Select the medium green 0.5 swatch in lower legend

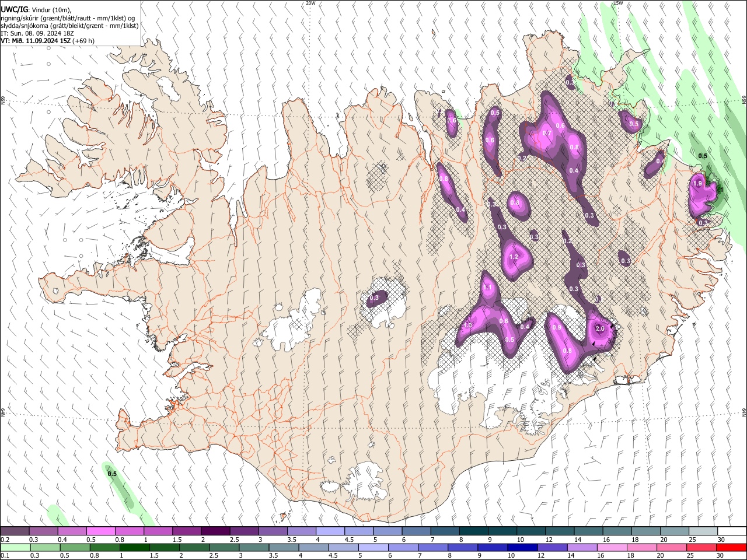[x=75, y=548]
